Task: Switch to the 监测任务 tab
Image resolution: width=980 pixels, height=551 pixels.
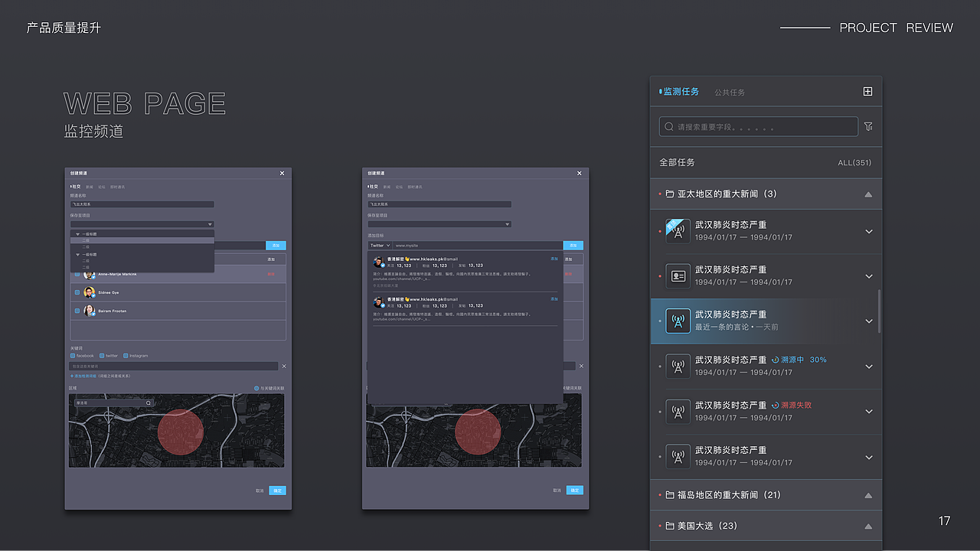Action: click(x=681, y=91)
